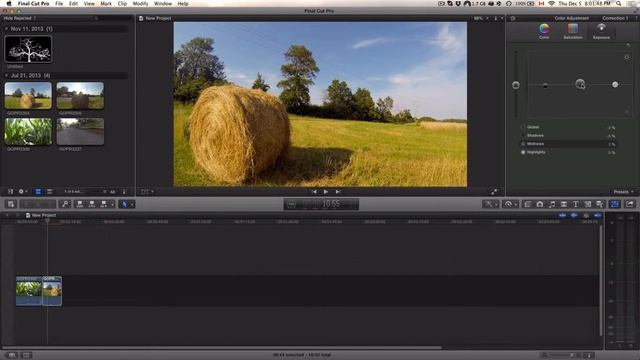Image resolution: width=640 pixels, height=360 pixels.
Task: Connect clip to primary storyline button
Action: (80, 204)
